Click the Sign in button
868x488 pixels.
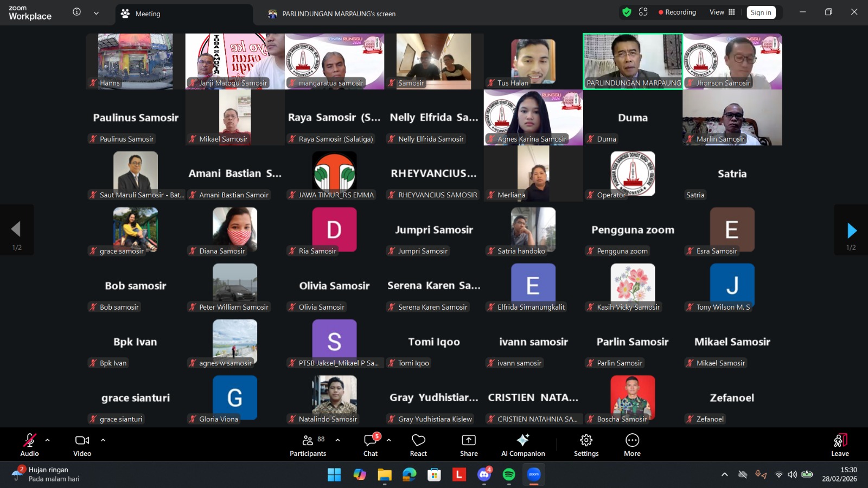761,12
